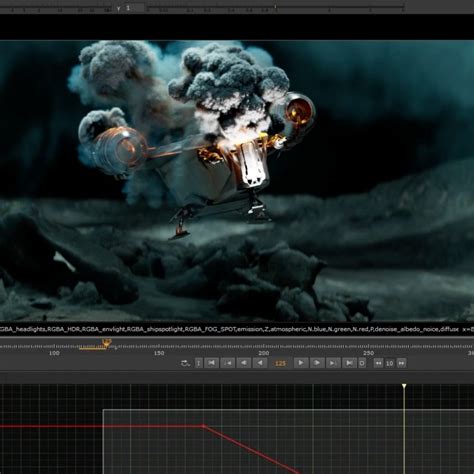Skip forward by frame increment
The height and width of the screenshot is (474, 474).
click(402, 363)
